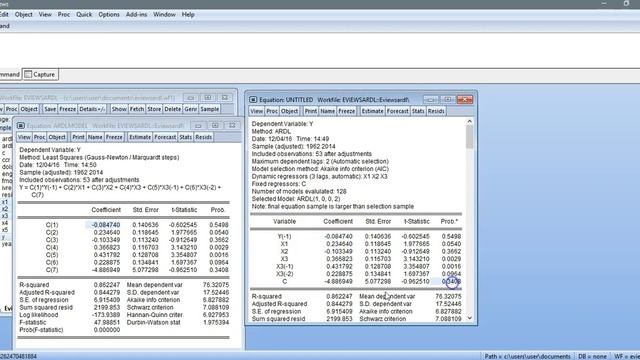Click the X3(-1) variable row label
Viewport: 640px width, 360px height.
pyautogui.click(x=284, y=267)
